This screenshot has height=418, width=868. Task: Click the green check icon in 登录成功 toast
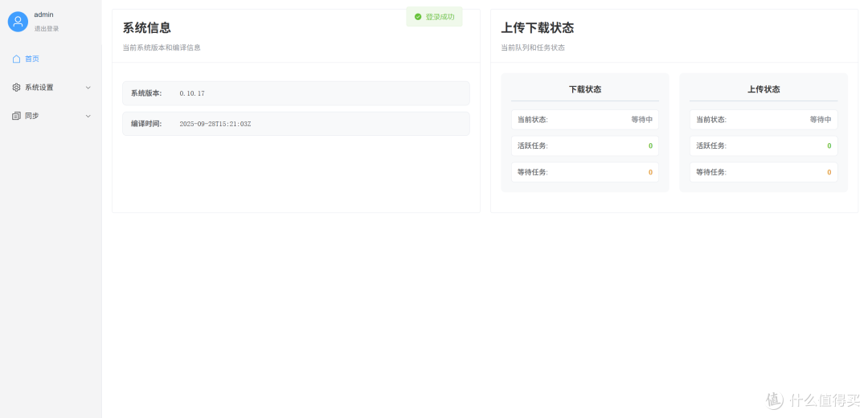tap(418, 17)
